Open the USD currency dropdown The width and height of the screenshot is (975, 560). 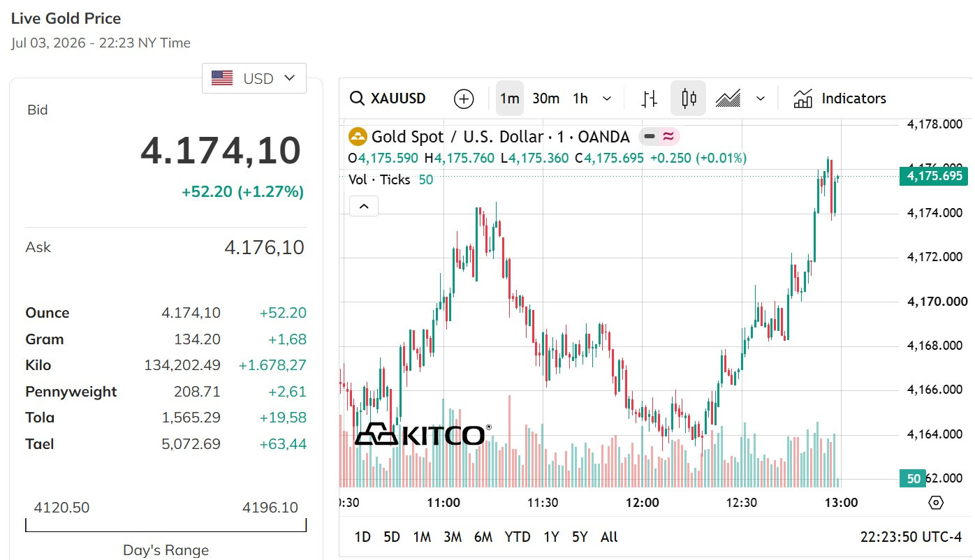[x=254, y=78]
